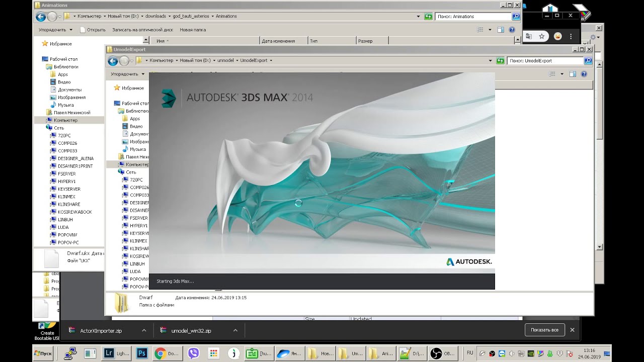644x362 pixels.
Task: Expand options for the umodel_win32.zip download
Action: [x=235, y=330]
